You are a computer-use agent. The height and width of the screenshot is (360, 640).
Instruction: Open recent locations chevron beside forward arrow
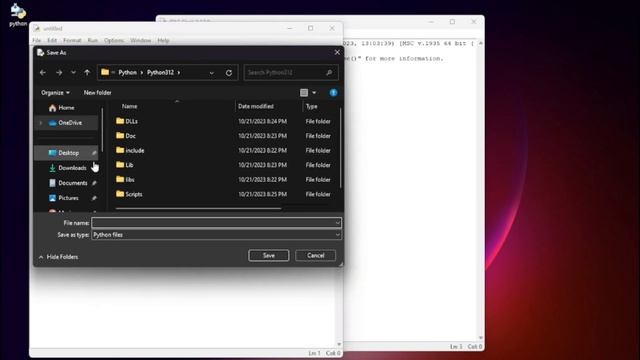(x=73, y=73)
